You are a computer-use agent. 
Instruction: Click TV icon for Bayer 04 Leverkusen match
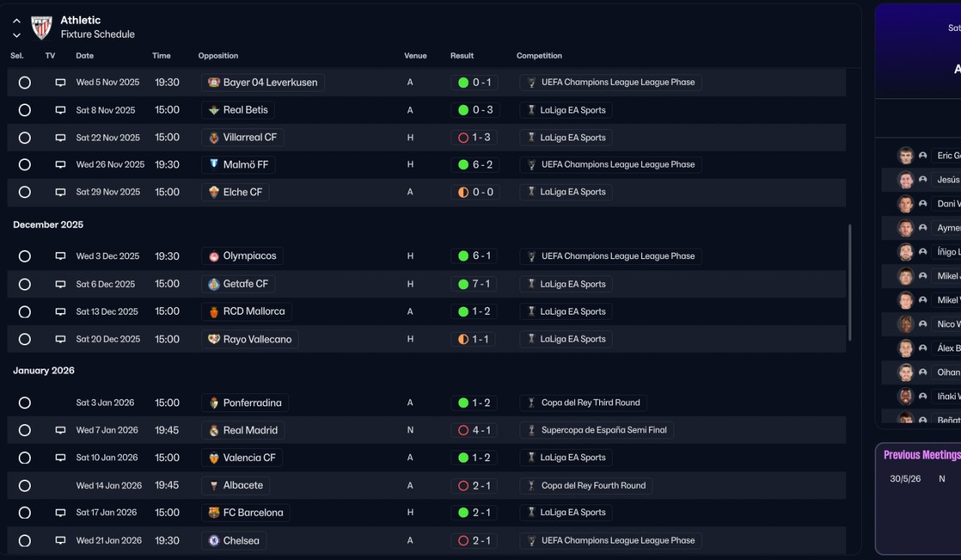coord(60,83)
